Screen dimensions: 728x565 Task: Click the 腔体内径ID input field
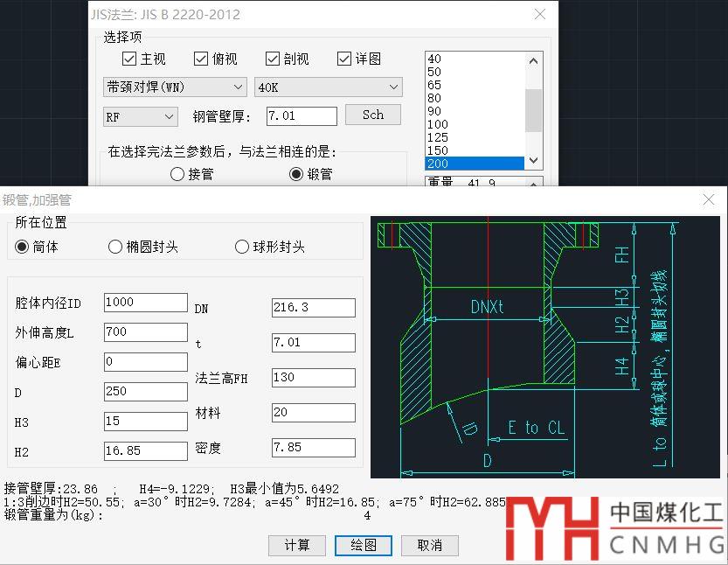coord(145,303)
